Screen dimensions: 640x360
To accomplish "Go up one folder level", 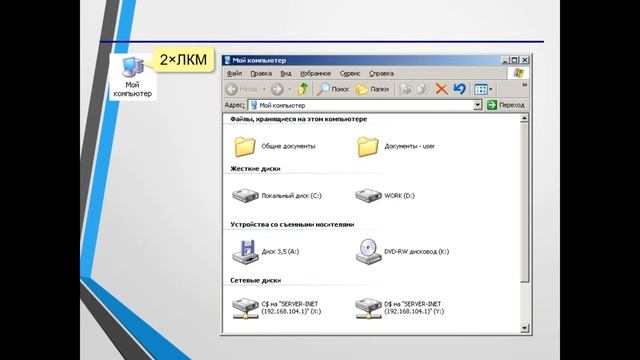I will pyautogui.click(x=302, y=89).
